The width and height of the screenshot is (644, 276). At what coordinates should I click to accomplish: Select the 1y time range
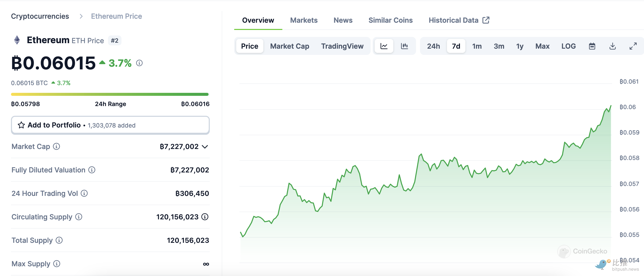[x=520, y=46]
